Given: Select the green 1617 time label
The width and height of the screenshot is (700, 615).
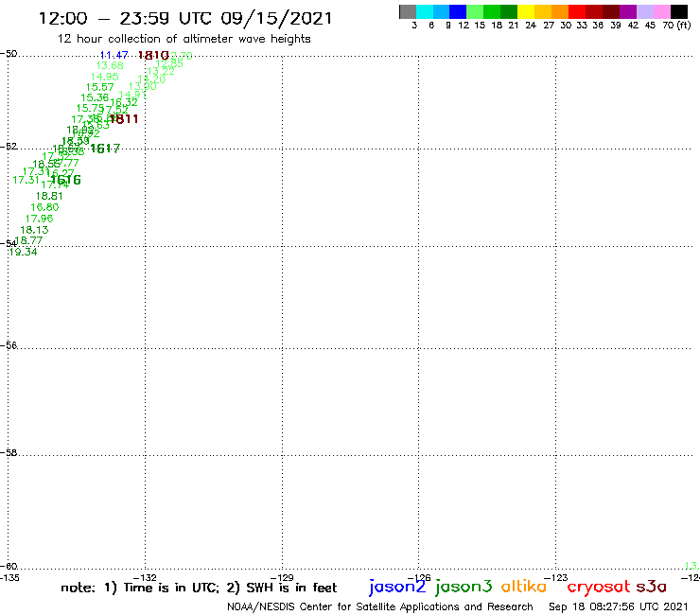Looking at the screenshot, I should 105,149.
